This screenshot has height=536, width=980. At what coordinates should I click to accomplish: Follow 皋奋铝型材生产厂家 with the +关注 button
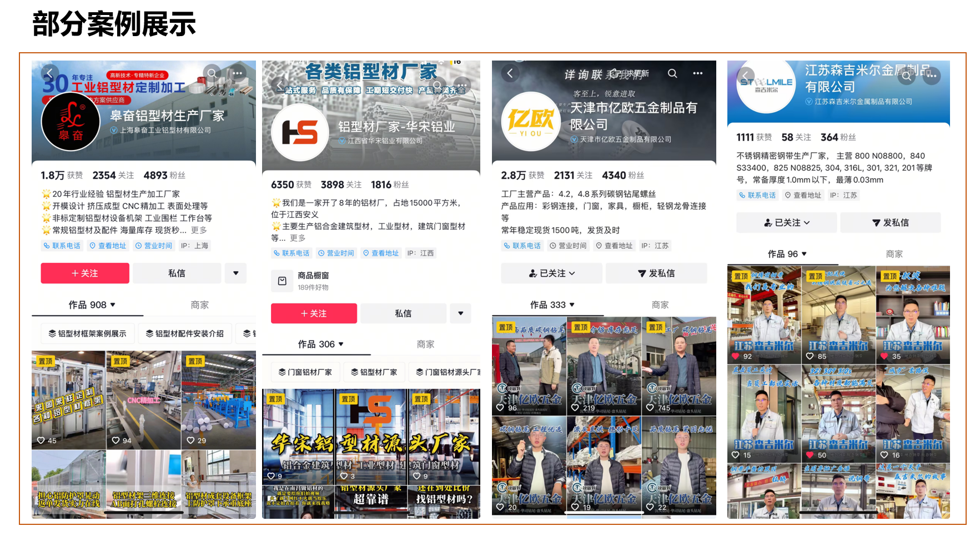(x=85, y=273)
